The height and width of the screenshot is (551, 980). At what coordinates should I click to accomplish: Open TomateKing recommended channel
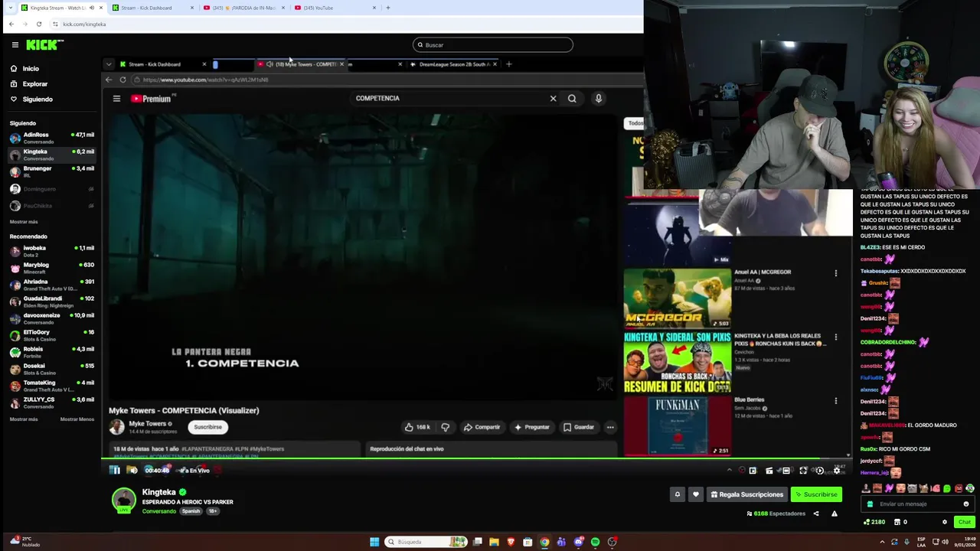(51, 386)
